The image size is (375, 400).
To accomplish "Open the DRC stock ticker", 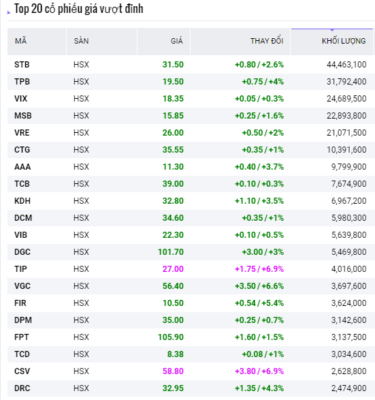I will 22,388.
